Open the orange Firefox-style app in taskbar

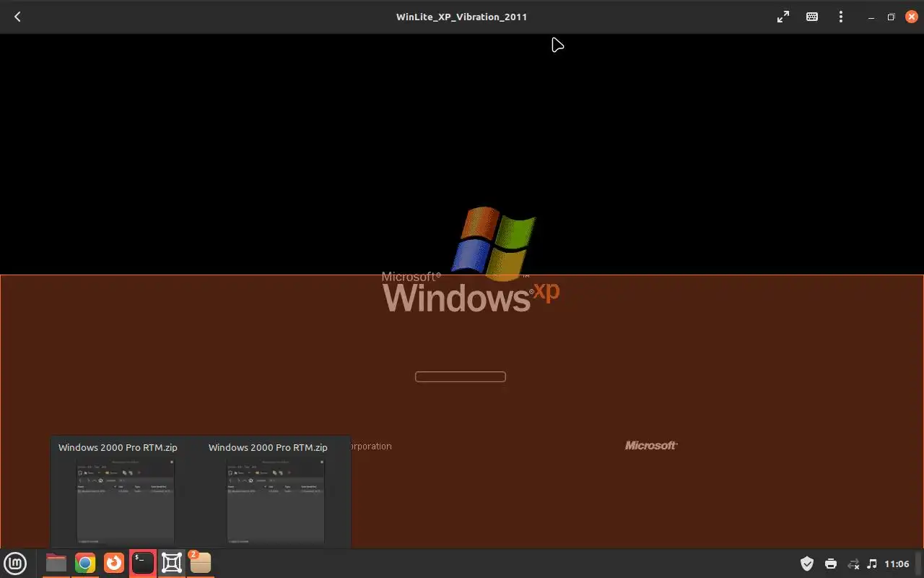(x=114, y=563)
